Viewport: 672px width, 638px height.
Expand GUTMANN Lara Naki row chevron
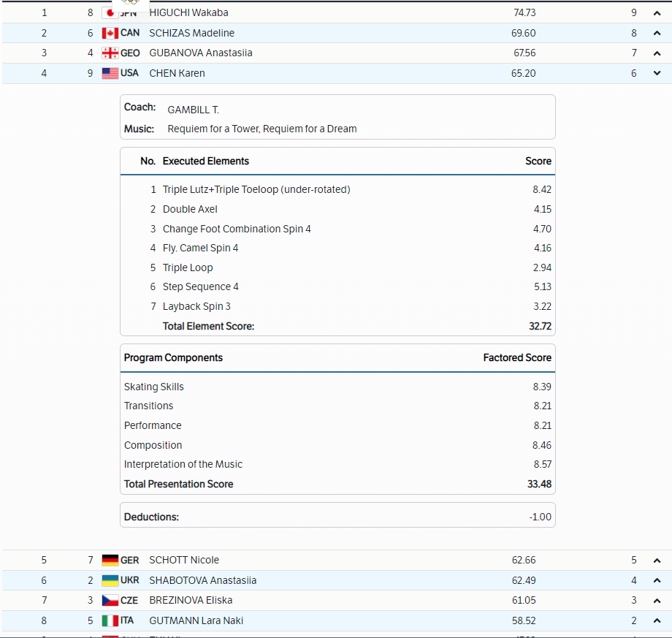point(657,620)
